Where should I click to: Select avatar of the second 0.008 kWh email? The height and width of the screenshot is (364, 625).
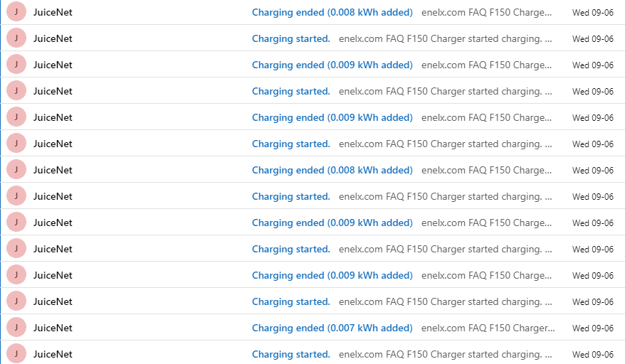coord(16,170)
